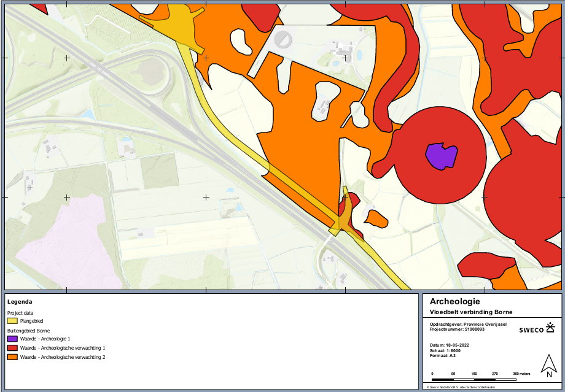
Task: Click the 'Project data' legend group label
Action: (20, 313)
